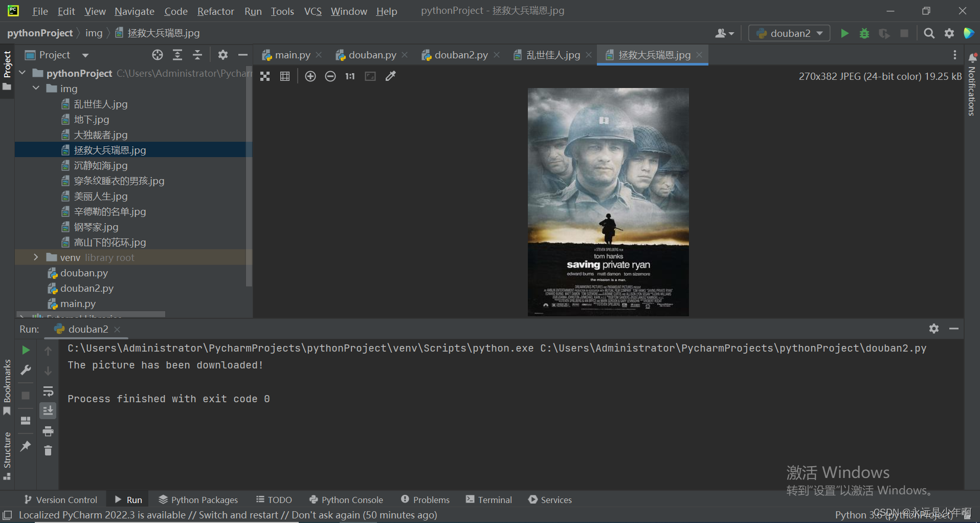The height and width of the screenshot is (523, 980).
Task: Open Search Everywhere magnifier icon
Action: point(929,33)
